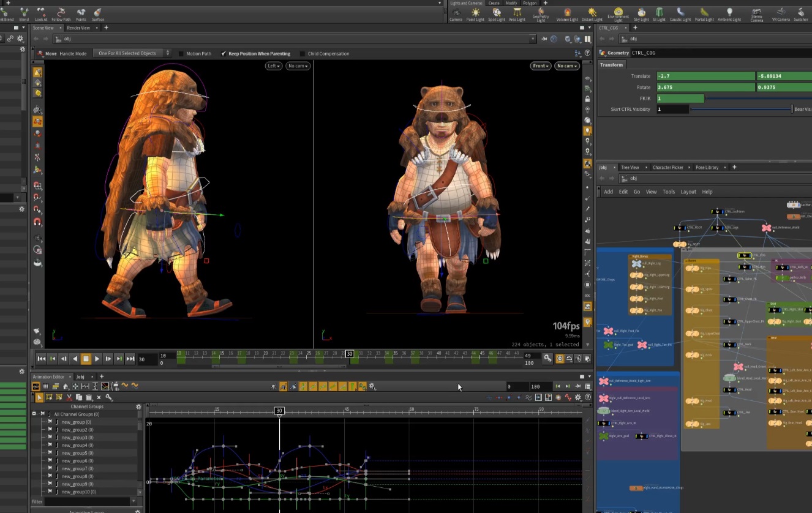Image resolution: width=812 pixels, height=513 pixels.
Task: Click the Camera shelf tool
Action: click(x=456, y=13)
